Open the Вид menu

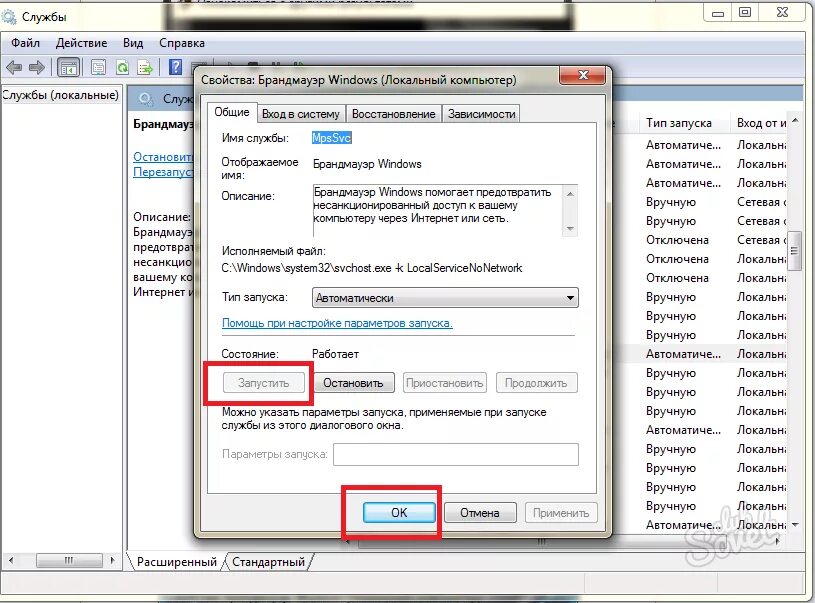tap(133, 43)
